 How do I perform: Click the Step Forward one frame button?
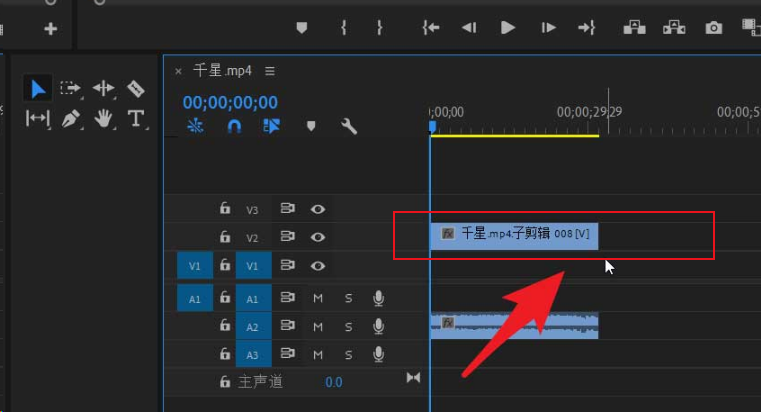click(x=547, y=28)
